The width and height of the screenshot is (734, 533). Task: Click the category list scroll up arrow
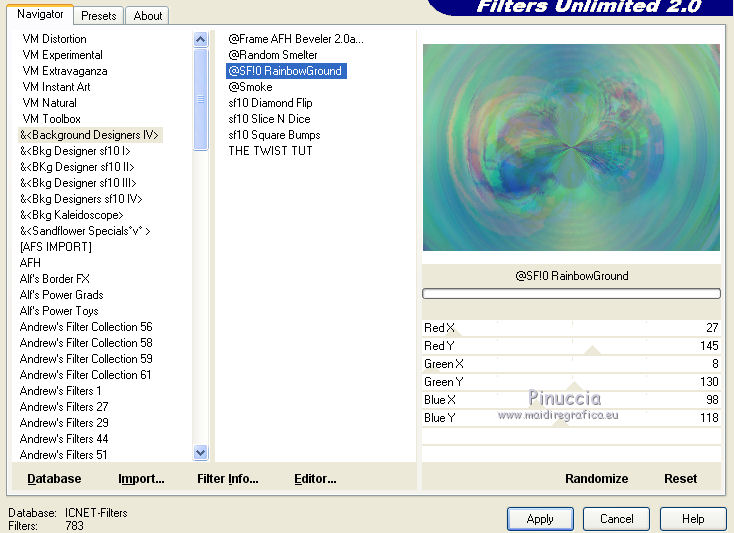pos(200,39)
